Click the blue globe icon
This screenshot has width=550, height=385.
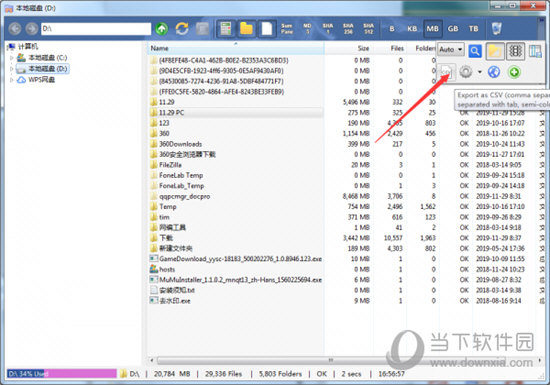(x=494, y=72)
